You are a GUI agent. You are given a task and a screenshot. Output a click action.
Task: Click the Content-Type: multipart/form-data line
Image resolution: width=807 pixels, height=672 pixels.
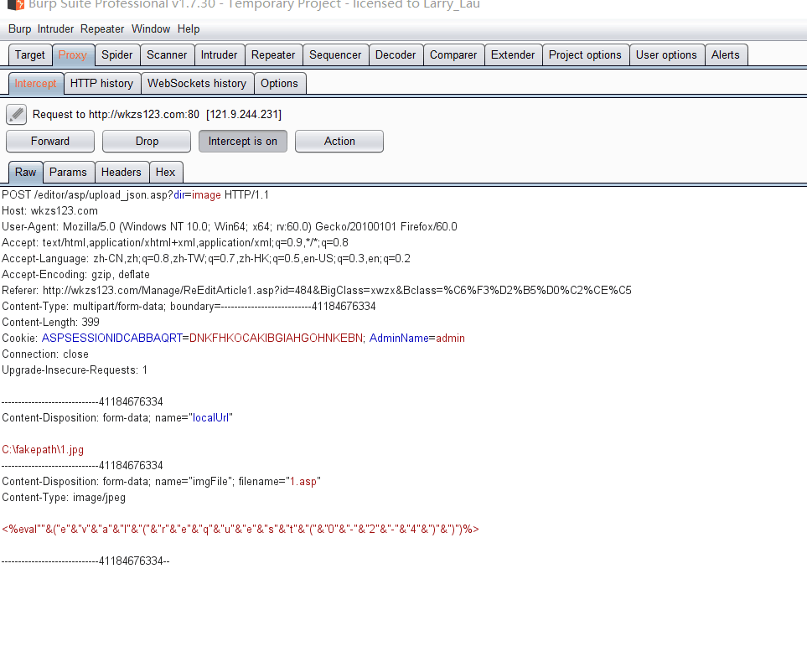click(x=189, y=307)
